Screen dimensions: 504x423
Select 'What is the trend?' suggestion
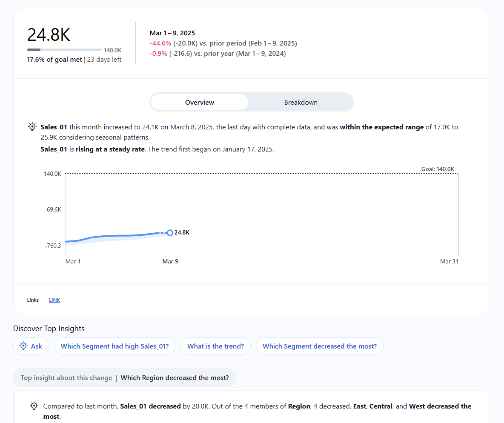point(215,346)
